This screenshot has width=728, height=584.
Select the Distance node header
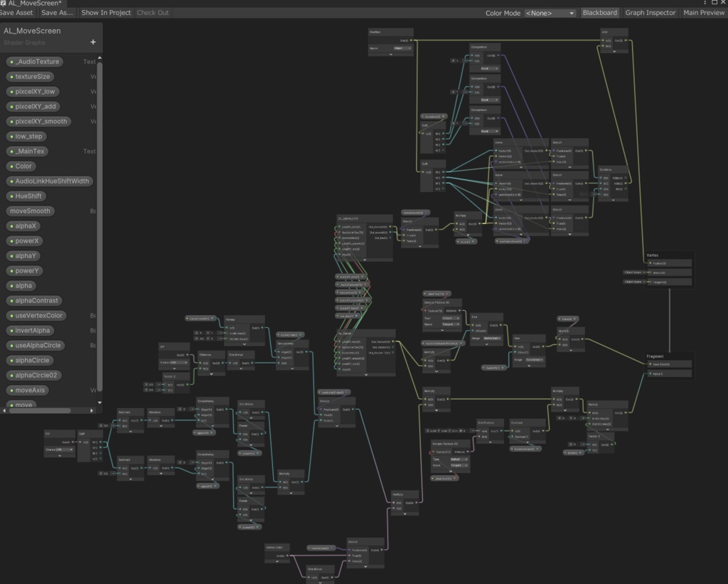click(x=211, y=354)
